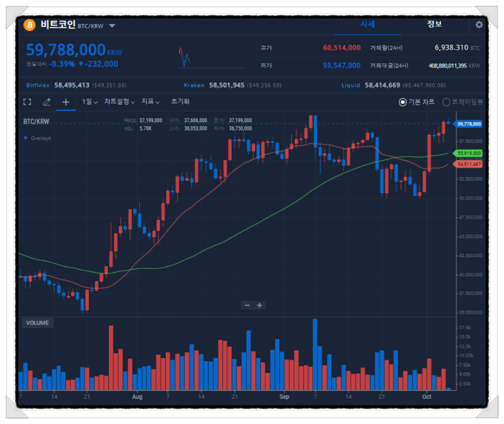Click the 59,778,000 current price tag
This screenshot has width=504, height=424.
click(x=467, y=123)
